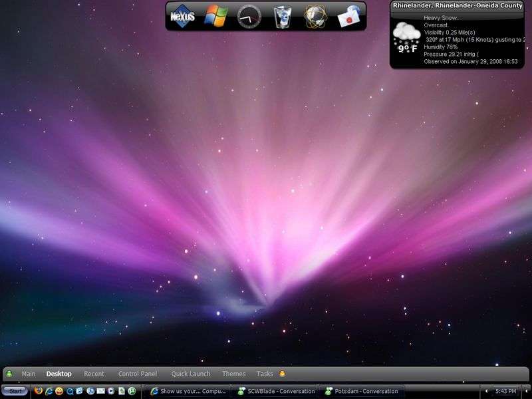Screen dimensions: 532x399
Task: Launch iTunes from Quick Launch
Action: point(90,391)
